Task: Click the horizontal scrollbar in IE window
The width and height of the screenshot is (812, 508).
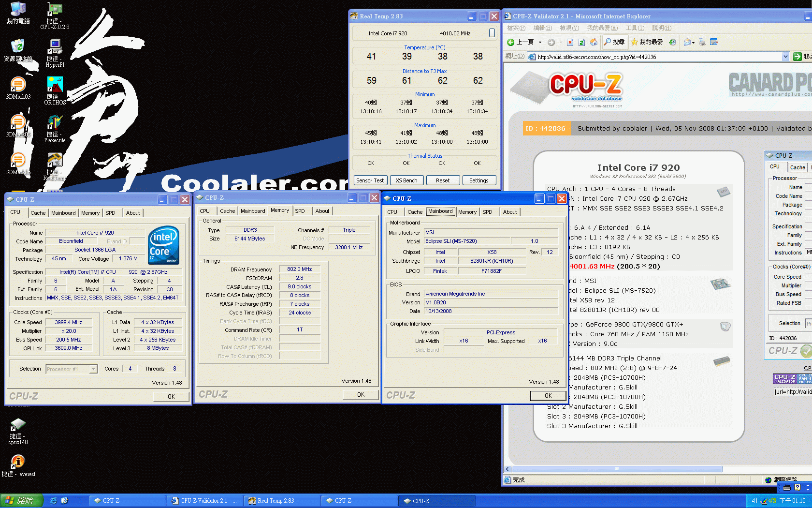Action: [x=617, y=469]
